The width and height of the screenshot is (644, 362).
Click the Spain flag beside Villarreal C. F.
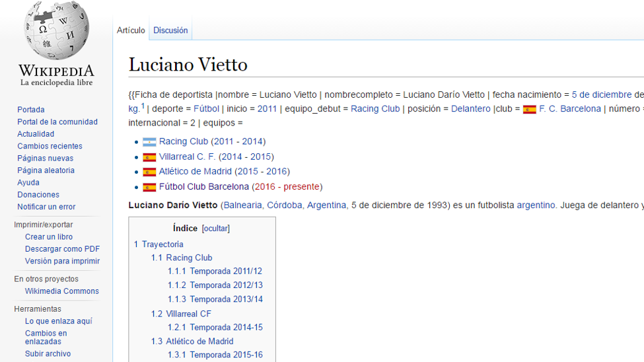pyautogui.click(x=150, y=157)
